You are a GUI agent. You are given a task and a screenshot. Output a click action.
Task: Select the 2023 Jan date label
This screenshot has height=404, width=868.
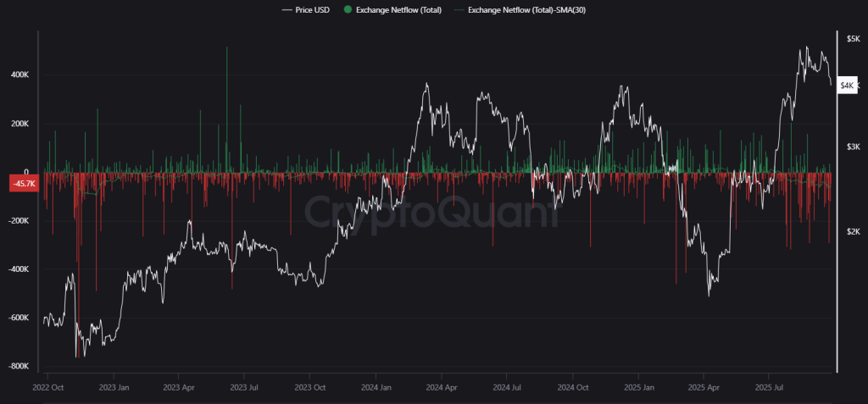tap(113, 388)
